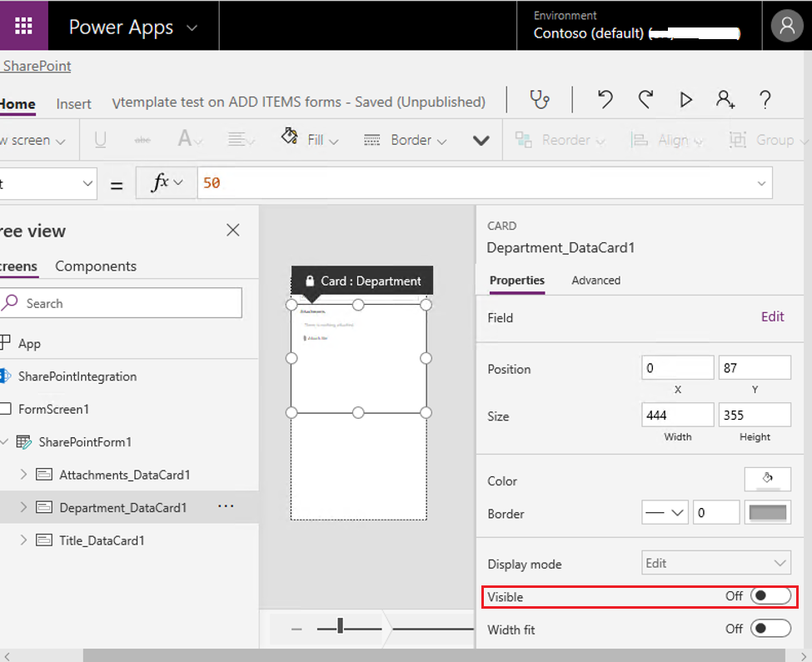Viewport: 812px width, 662px height.
Task: Open the user account avatar
Action: (787, 25)
